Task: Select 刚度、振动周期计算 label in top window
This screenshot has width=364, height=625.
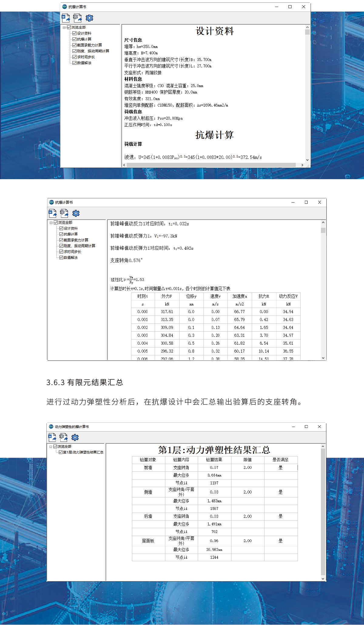Action: click(x=93, y=51)
